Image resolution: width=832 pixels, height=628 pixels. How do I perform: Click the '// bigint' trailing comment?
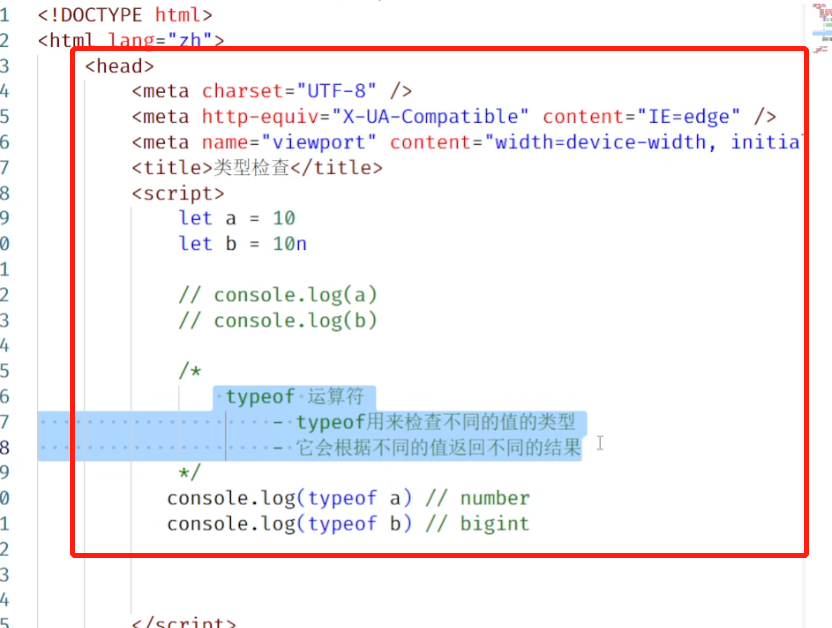(478, 524)
